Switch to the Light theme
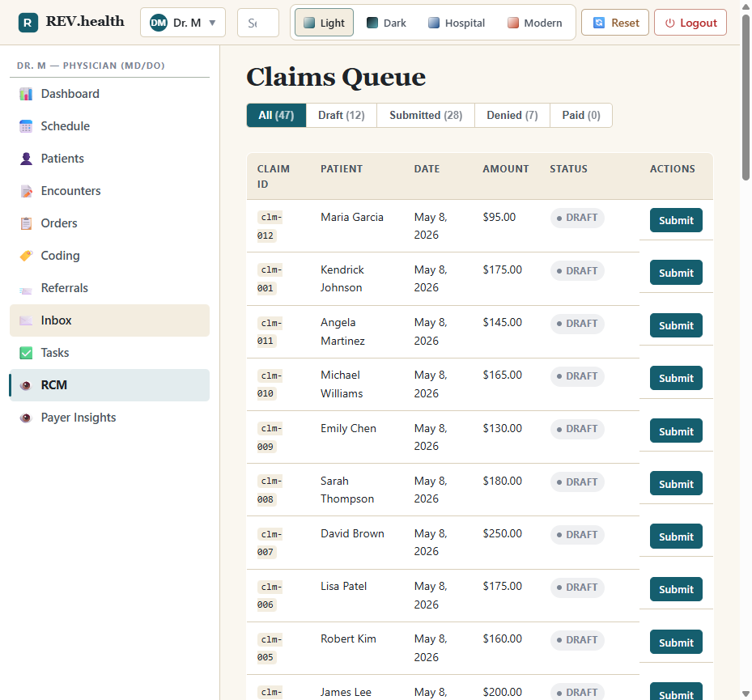752x700 pixels. 325,23
